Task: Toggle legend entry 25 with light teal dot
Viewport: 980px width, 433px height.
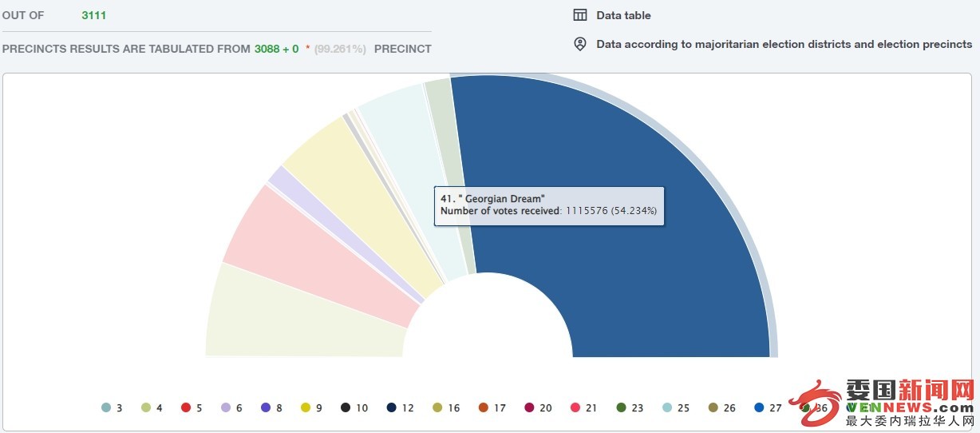Action: pyautogui.click(x=675, y=407)
